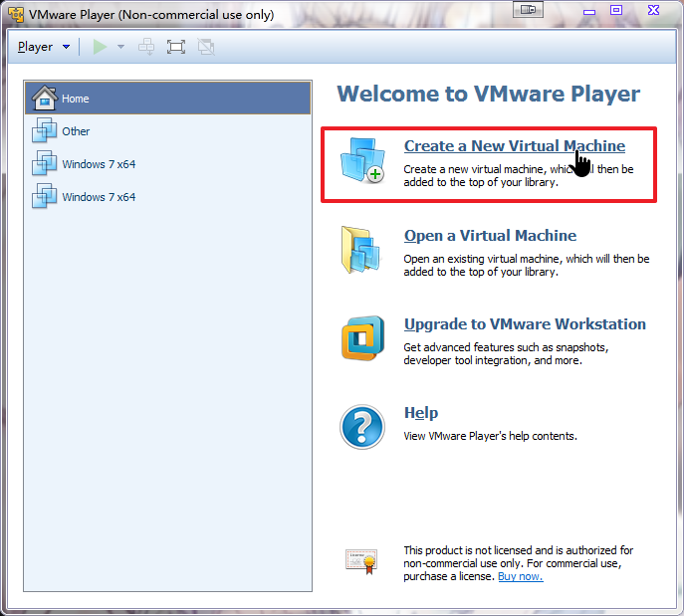Click the Create a New Virtual Machine link
The width and height of the screenshot is (684, 616).
[x=514, y=145]
